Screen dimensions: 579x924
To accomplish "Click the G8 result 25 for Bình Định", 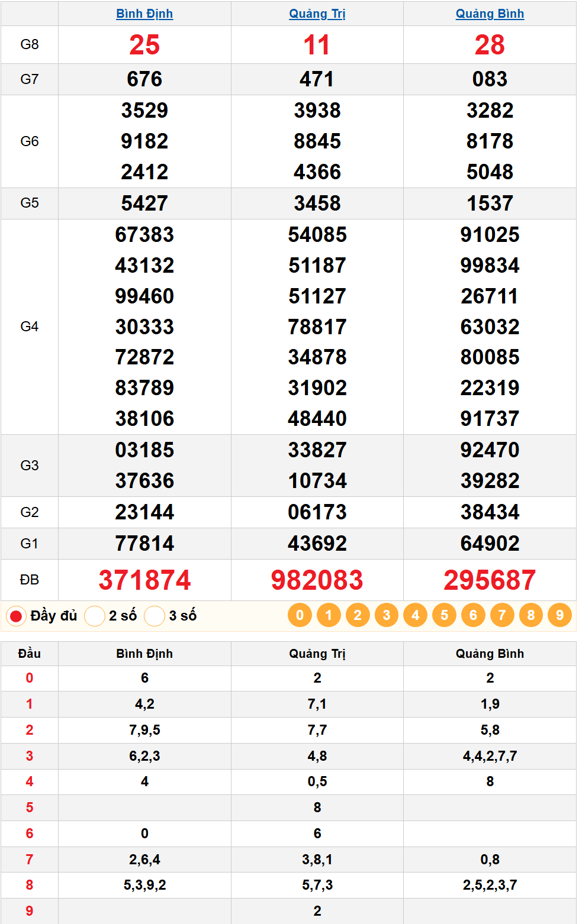I will (x=144, y=45).
